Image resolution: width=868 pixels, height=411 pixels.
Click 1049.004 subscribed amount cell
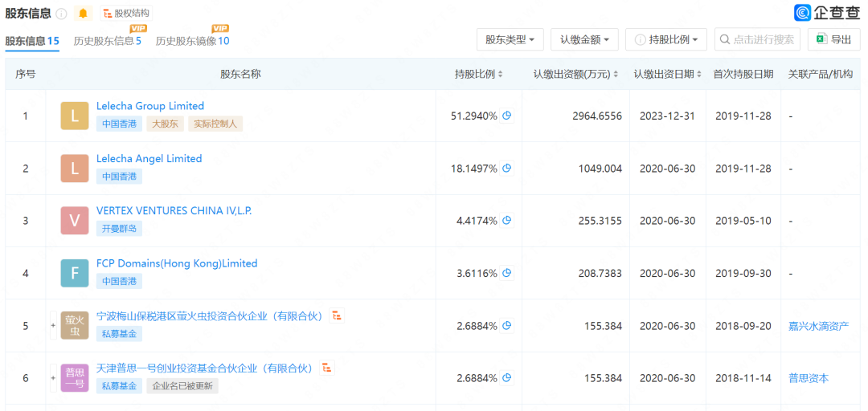[600, 169]
